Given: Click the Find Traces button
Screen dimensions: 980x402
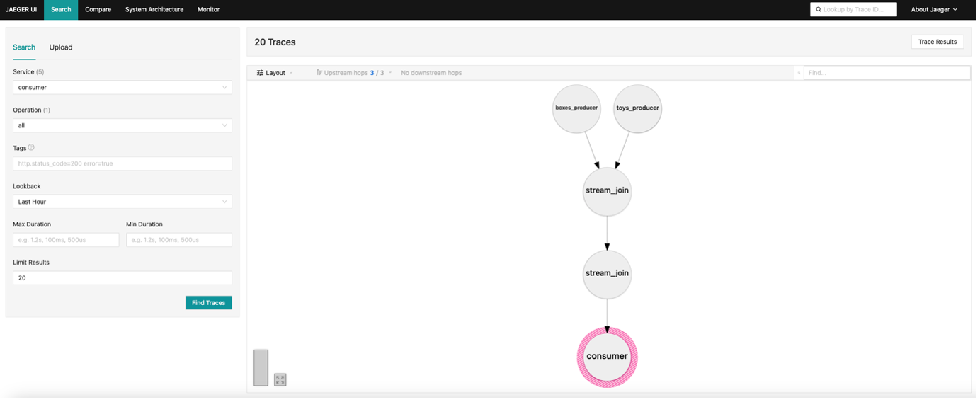Looking at the screenshot, I should point(209,303).
